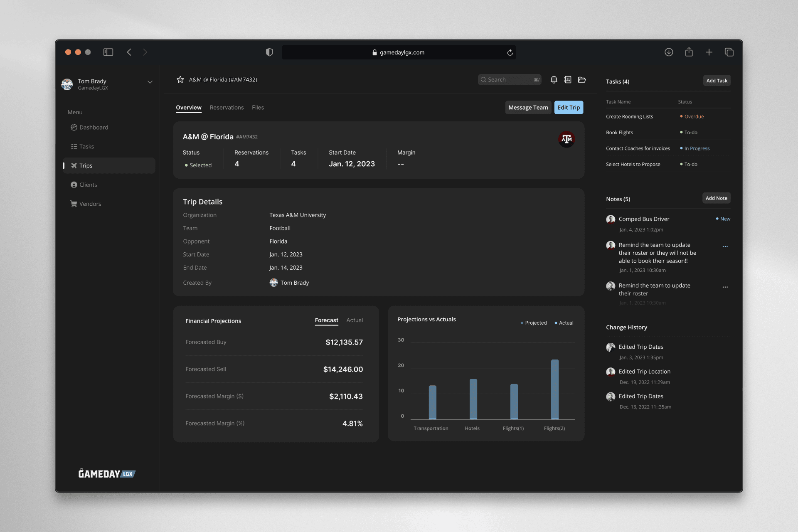The height and width of the screenshot is (532, 798).
Task: Open the Edited Trip Location history entry
Action: tap(644, 372)
